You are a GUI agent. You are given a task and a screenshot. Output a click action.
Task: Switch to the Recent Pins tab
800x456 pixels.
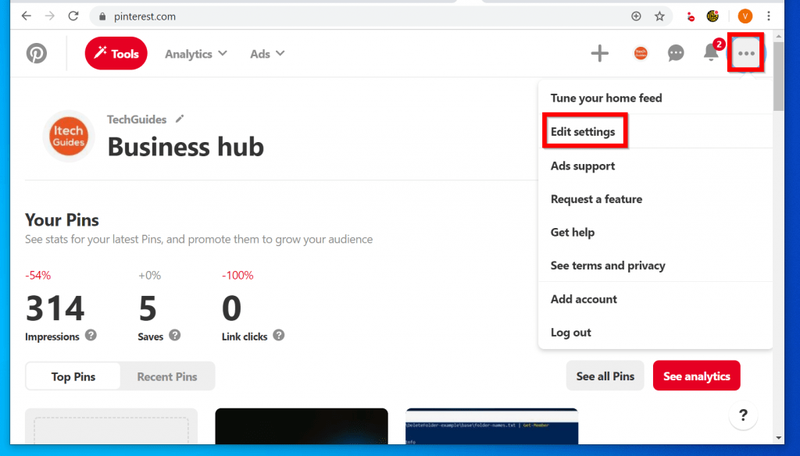[167, 376]
